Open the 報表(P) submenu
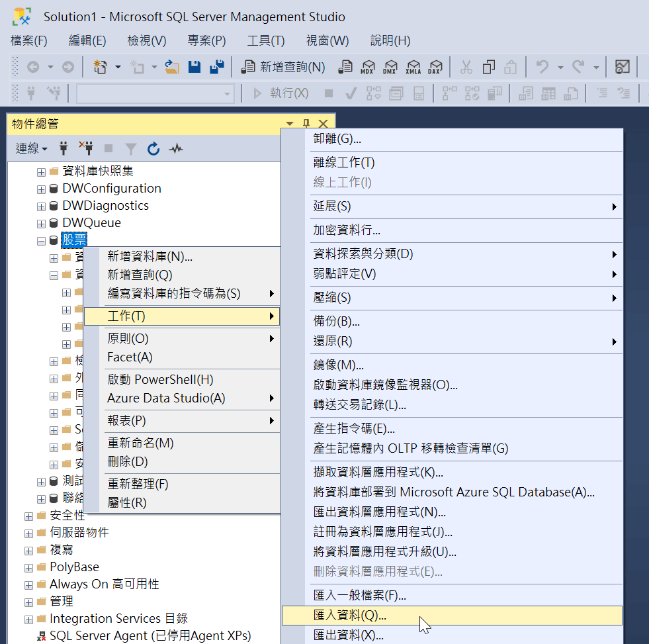The height and width of the screenshot is (644, 649). tap(182, 420)
